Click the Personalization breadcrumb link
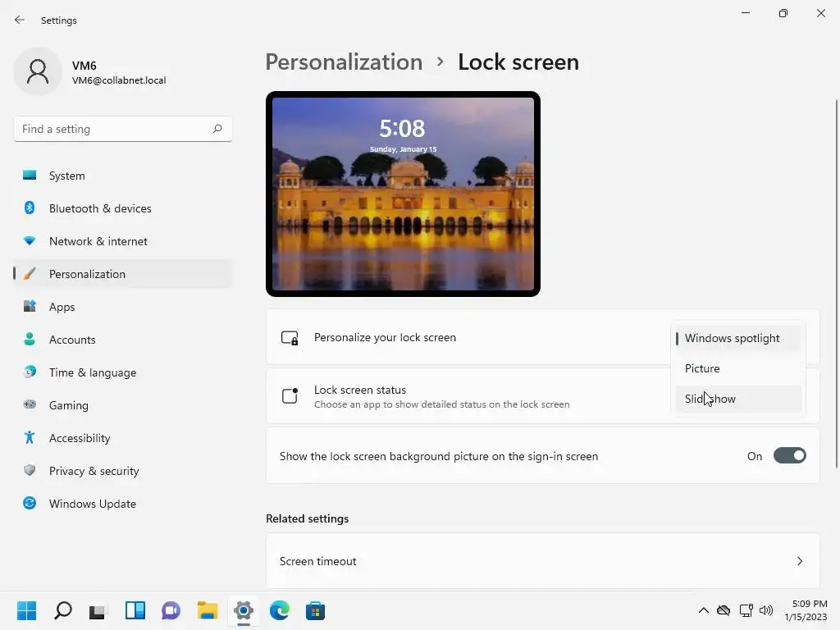This screenshot has height=630, width=840. pos(344,62)
